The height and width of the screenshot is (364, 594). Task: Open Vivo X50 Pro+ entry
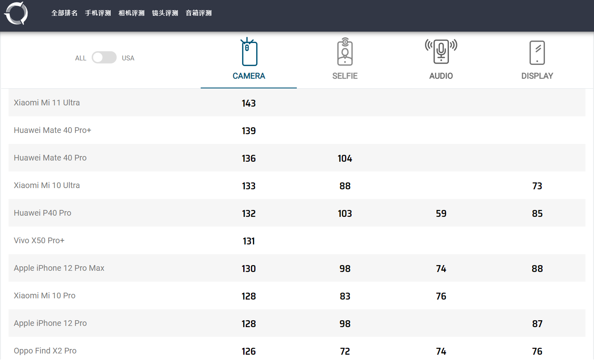tap(39, 240)
